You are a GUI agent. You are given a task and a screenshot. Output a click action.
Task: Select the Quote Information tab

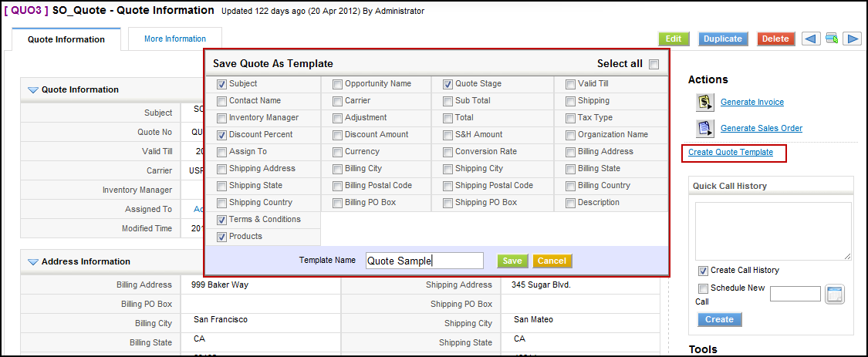point(66,39)
